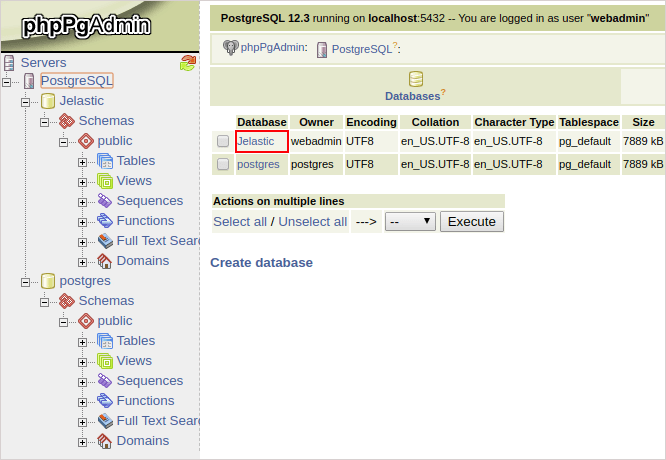
Task: Select Tables under the postgres tree
Action: coord(136,341)
